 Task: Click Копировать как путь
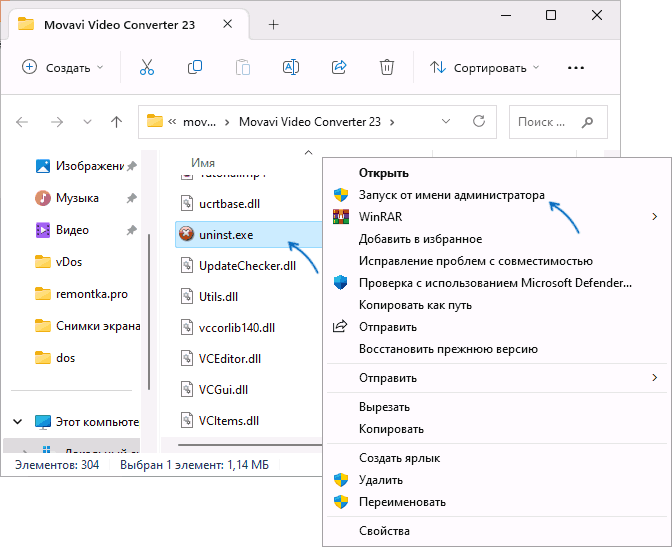(x=497, y=305)
